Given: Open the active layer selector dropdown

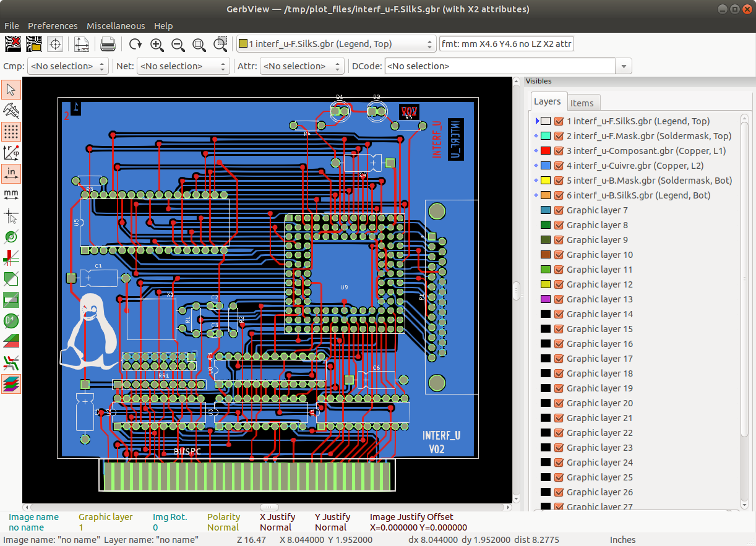Looking at the screenshot, I should click(x=337, y=44).
